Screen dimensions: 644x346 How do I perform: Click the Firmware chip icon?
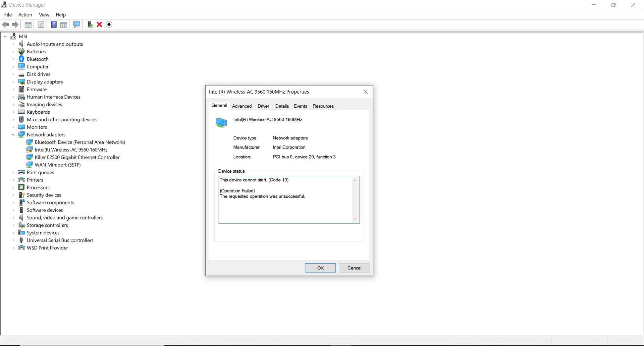(21, 89)
